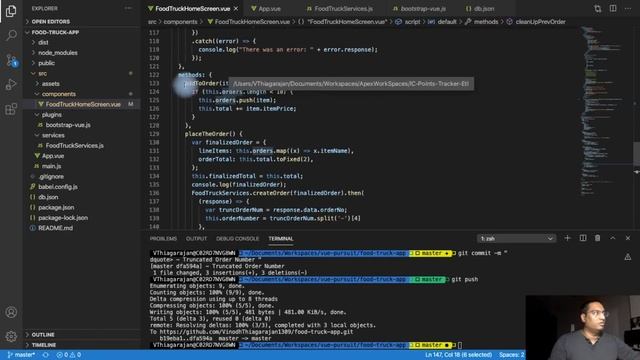Click the 'components' breadcrumb segment
The width and height of the screenshot is (640, 360).
(180, 22)
